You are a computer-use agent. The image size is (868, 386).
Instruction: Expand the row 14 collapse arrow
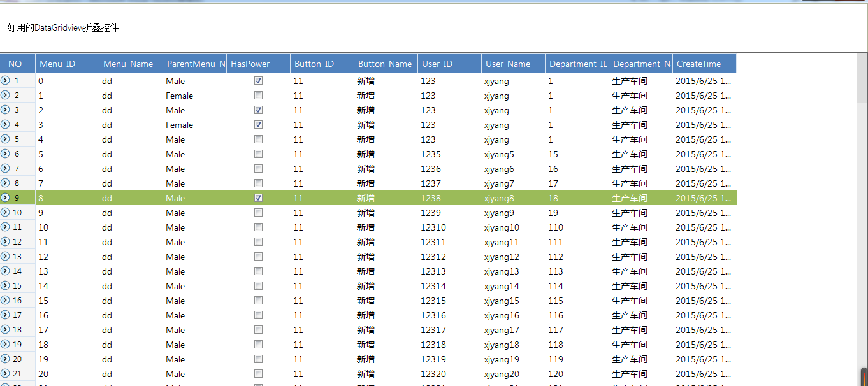click(5, 271)
